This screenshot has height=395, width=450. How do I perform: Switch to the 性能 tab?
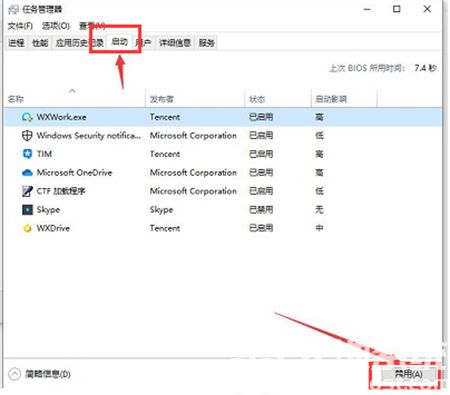click(x=40, y=43)
